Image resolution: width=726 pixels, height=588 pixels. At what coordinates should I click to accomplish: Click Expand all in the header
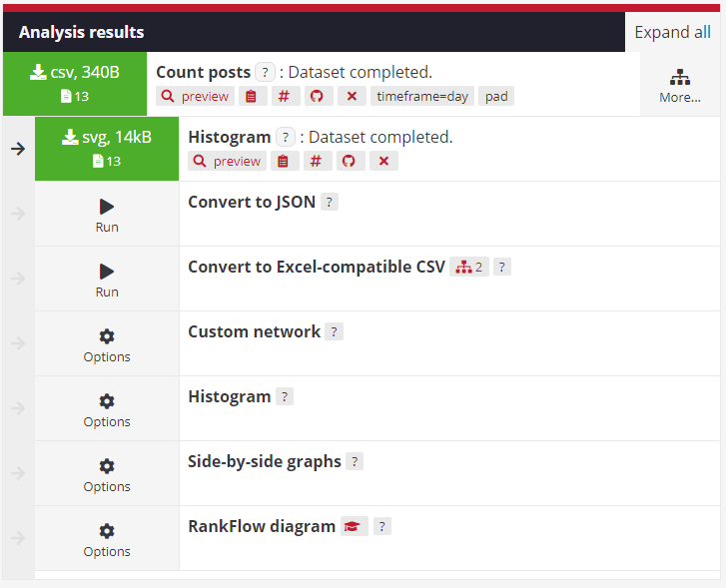[x=673, y=32]
